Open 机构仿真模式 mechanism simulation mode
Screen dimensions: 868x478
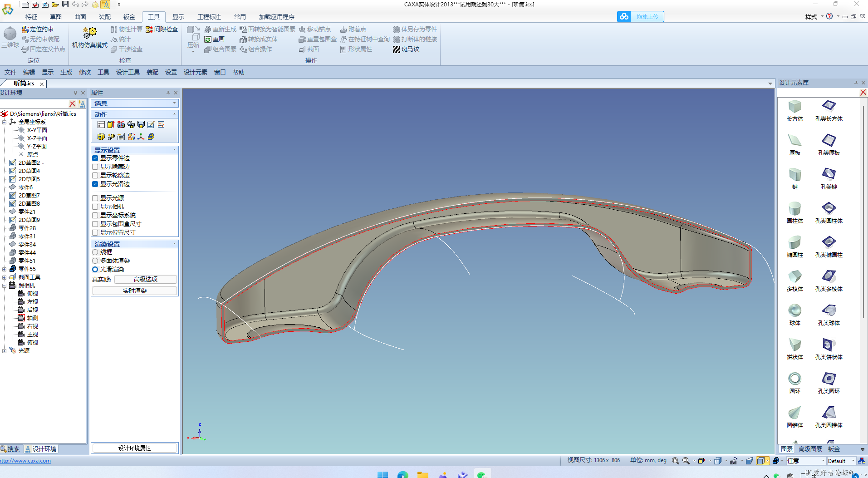(x=90, y=38)
